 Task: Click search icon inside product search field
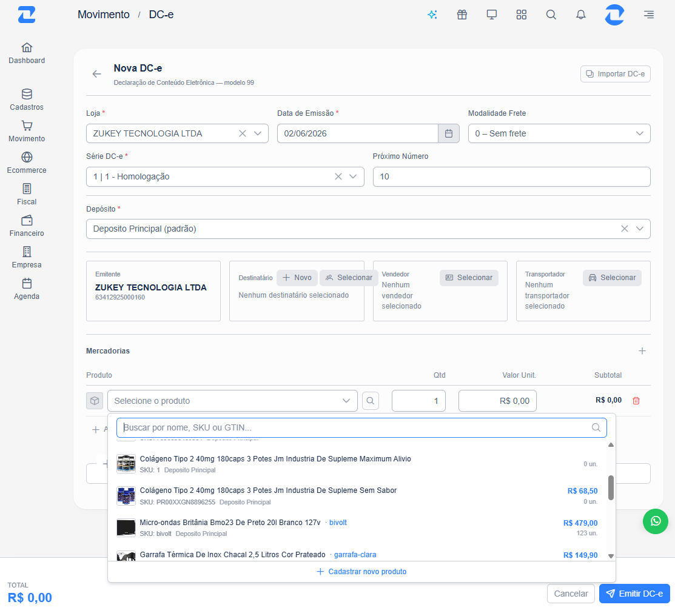[x=596, y=427]
